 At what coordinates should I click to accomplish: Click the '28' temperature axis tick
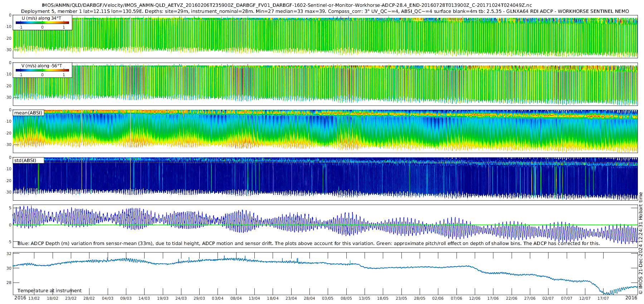coord(9,283)
